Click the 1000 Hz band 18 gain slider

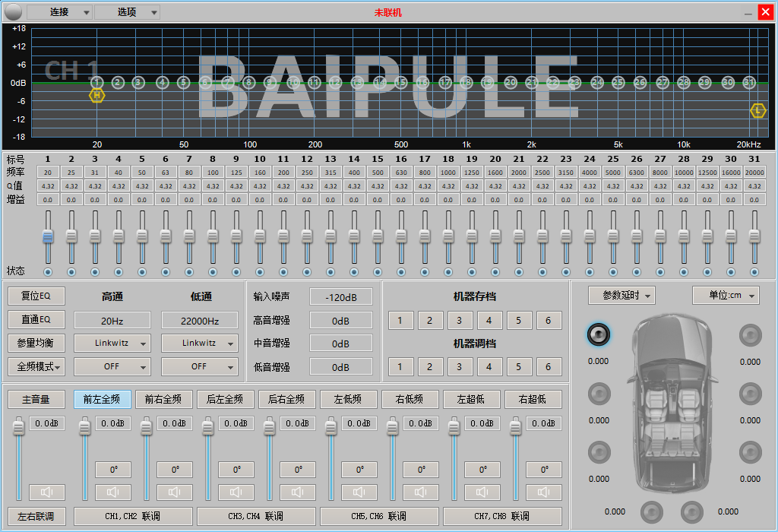coord(448,236)
